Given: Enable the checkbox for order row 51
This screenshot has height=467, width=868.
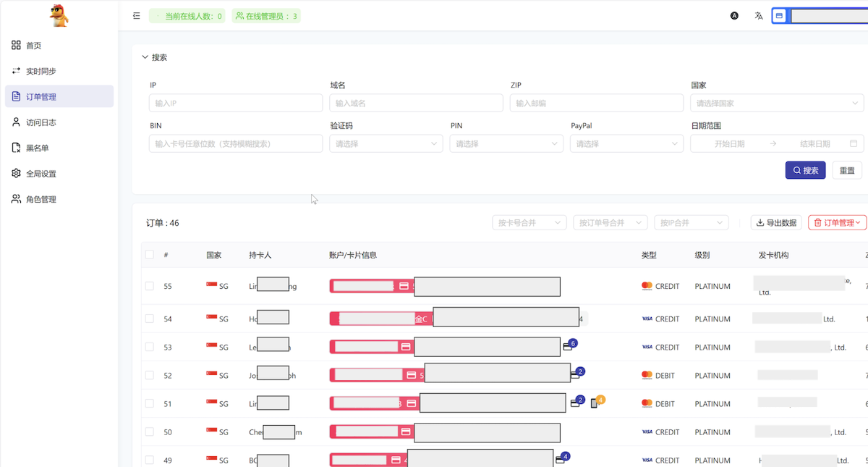Looking at the screenshot, I should click(149, 403).
